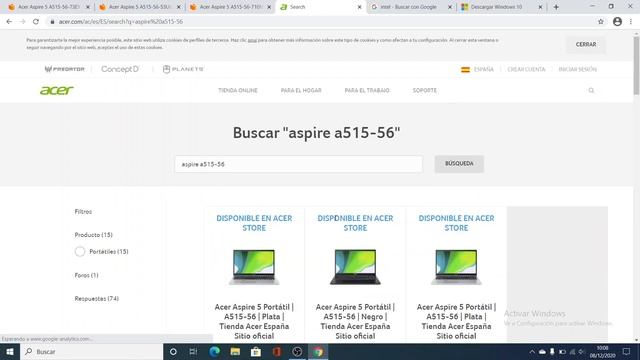Click the Búsqueda button
The width and height of the screenshot is (640, 360).
[x=459, y=164]
